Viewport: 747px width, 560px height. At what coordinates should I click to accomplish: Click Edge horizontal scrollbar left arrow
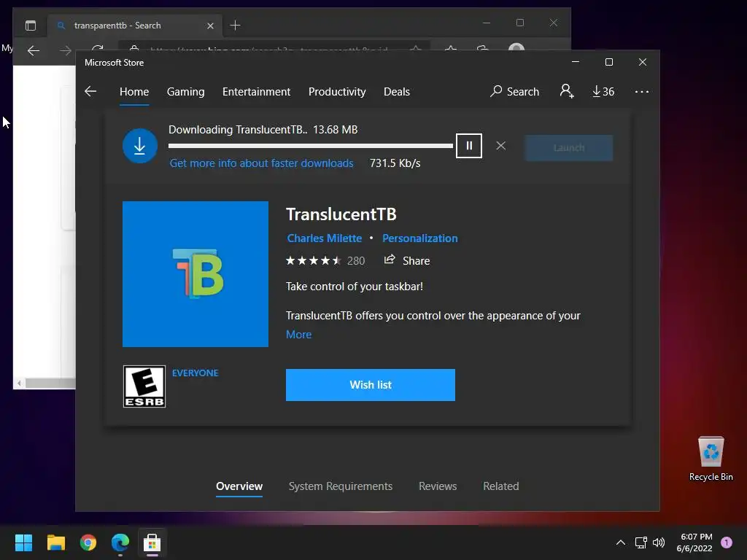[x=19, y=383]
